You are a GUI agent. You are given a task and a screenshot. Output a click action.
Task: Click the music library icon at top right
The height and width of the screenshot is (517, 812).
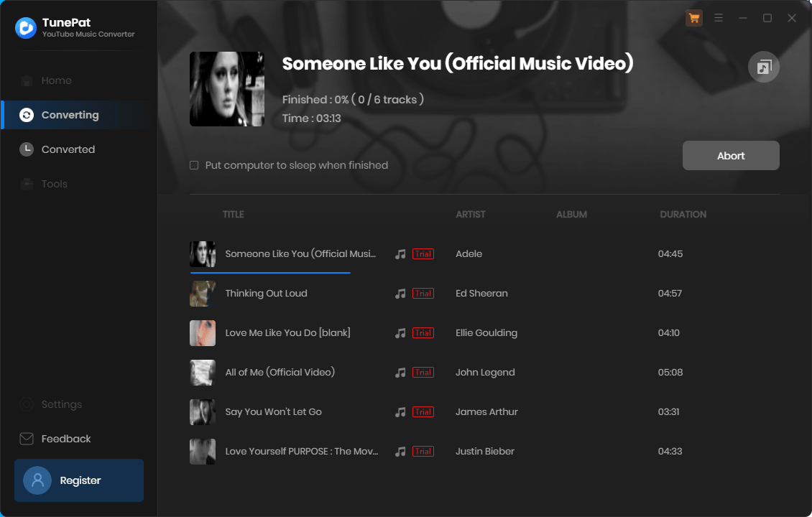pyautogui.click(x=764, y=67)
